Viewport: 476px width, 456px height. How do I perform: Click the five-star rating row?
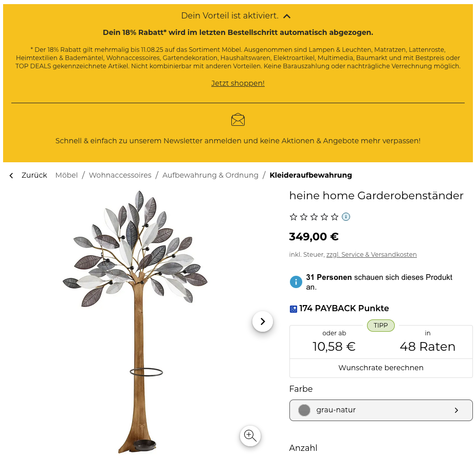click(314, 217)
